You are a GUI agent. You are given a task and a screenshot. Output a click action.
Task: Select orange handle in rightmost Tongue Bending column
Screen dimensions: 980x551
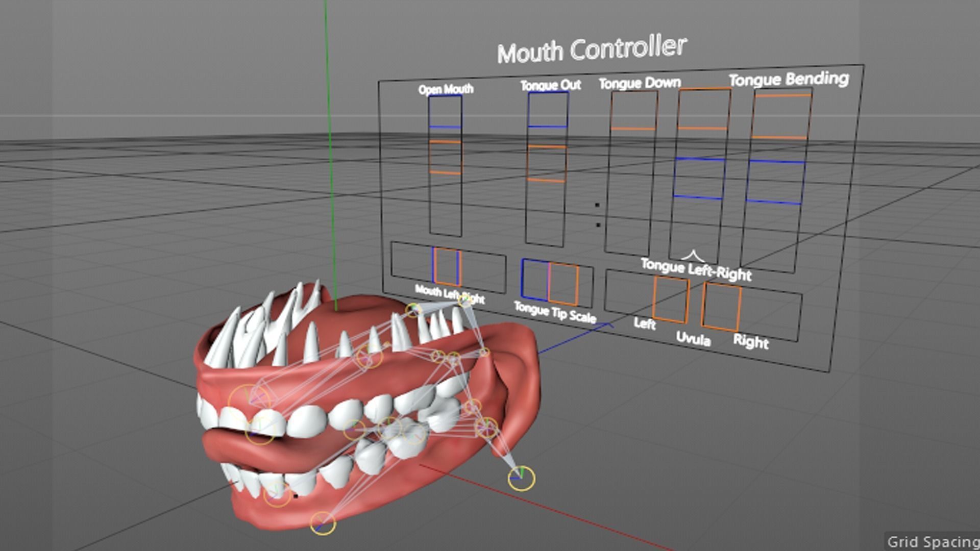[782, 116]
